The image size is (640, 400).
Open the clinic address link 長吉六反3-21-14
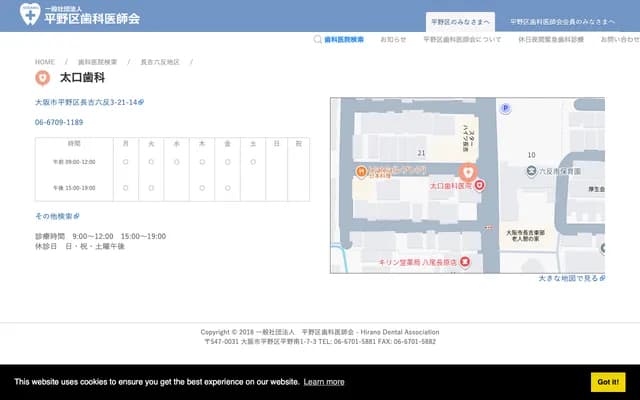tap(89, 102)
